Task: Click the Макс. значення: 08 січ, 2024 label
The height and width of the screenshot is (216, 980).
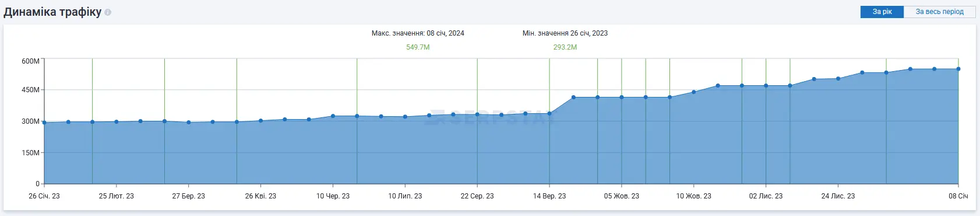Action: pyautogui.click(x=418, y=33)
